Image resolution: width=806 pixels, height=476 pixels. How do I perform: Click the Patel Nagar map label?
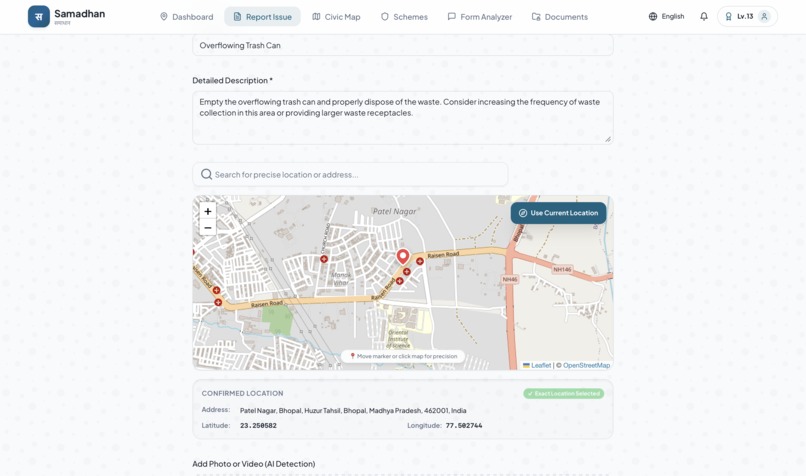pyautogui.click(x=394, y=211)
